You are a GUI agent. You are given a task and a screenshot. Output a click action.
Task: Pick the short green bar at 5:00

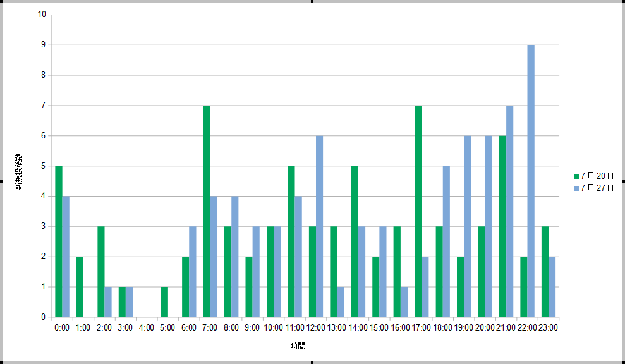pos(164,302)
